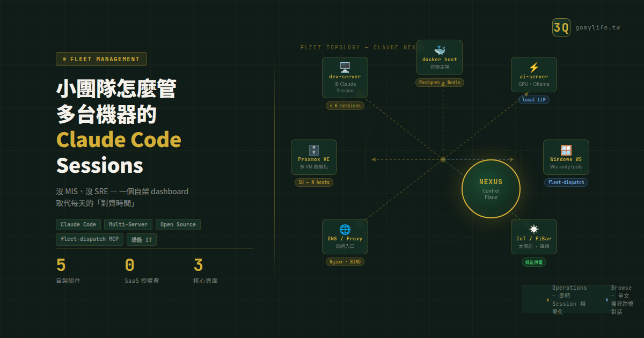Click the 'local LLM' pill
Image resolution: width=644 pixels, height=338 pixels.
534,100
